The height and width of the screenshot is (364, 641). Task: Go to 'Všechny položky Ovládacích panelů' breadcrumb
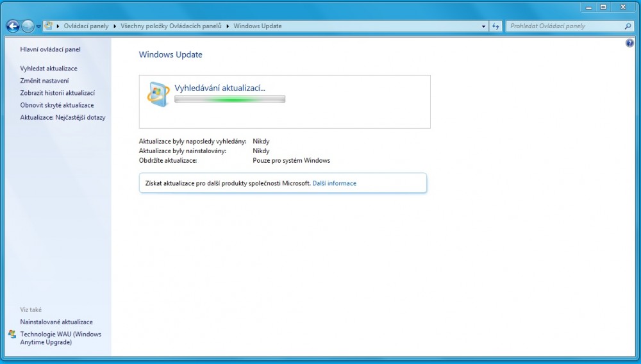tap(171, 26)
